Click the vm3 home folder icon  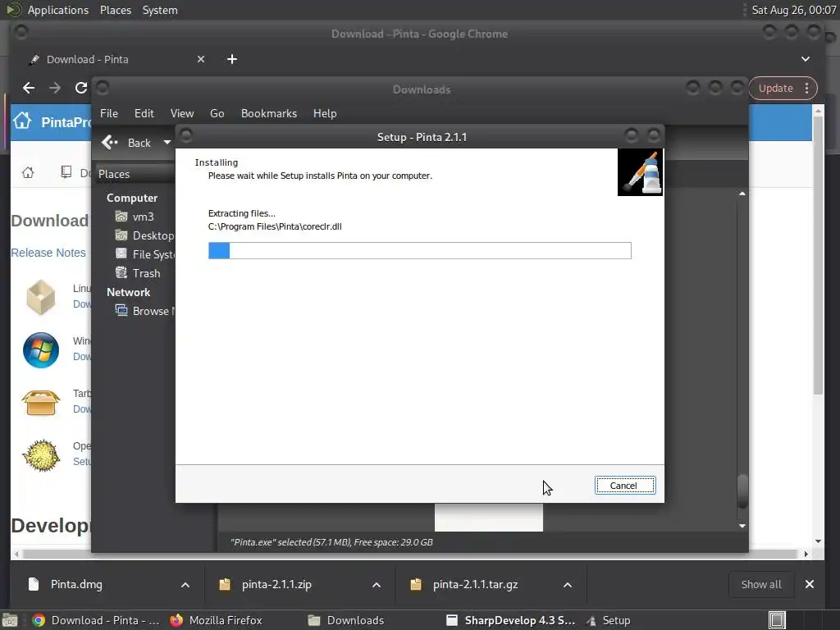(121, 217)
